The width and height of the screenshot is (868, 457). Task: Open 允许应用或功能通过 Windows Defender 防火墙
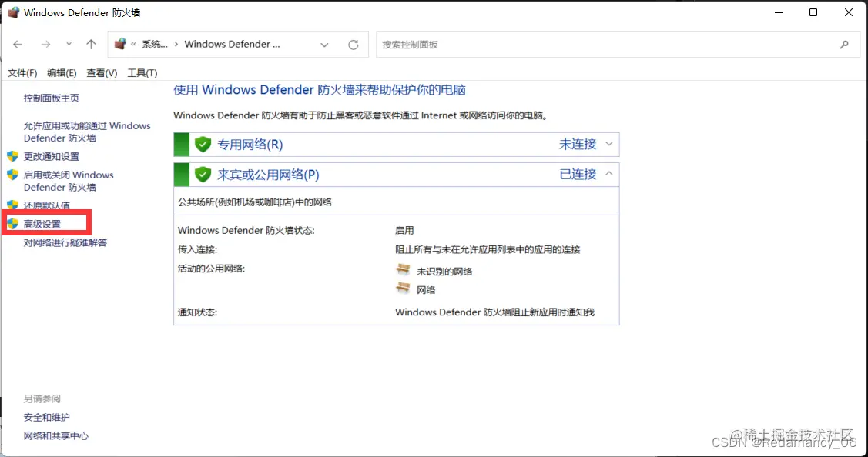(87, 132)
